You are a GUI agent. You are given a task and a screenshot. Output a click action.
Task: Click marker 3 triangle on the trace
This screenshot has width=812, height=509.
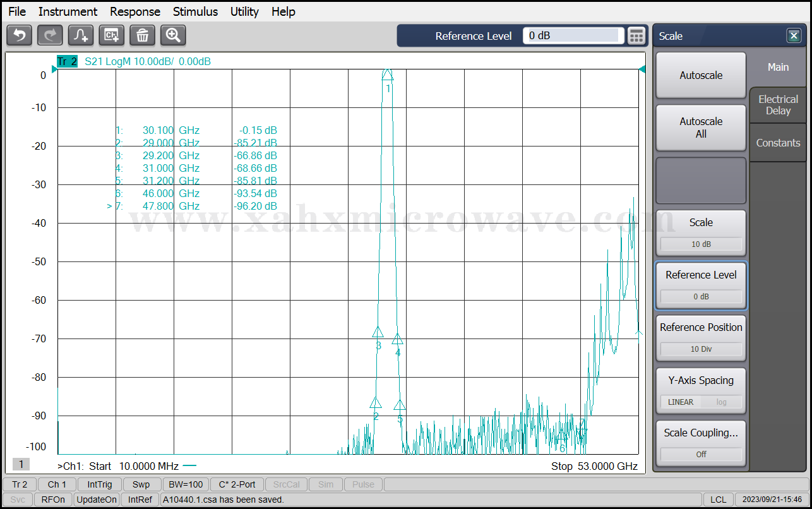[378, 332]
